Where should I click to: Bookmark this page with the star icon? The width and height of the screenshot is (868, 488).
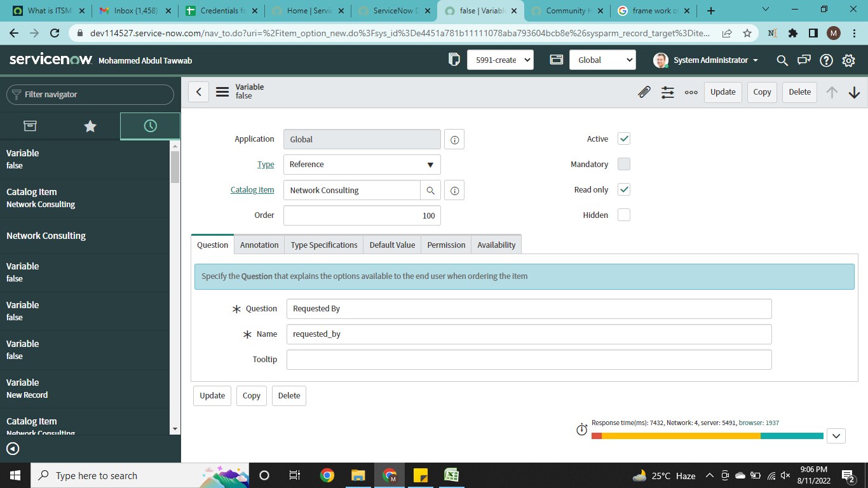pos(747,33)
